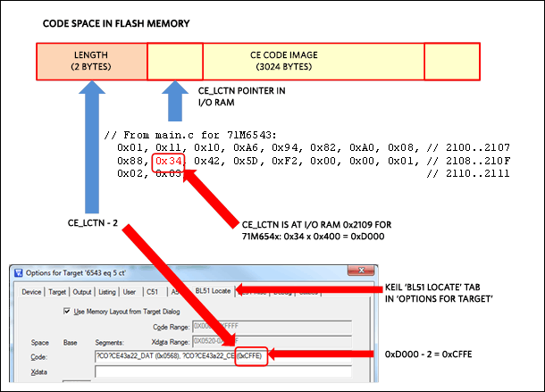
Task: Click the LENGTH (2 BYTES) block
Action: pos(91,61)
